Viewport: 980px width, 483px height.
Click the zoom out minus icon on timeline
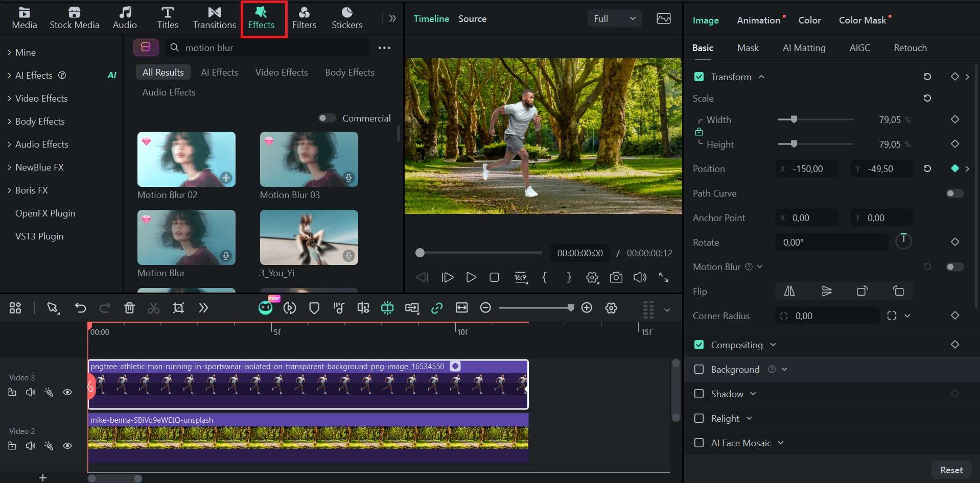pyautogui.click(x=485, y=307)
